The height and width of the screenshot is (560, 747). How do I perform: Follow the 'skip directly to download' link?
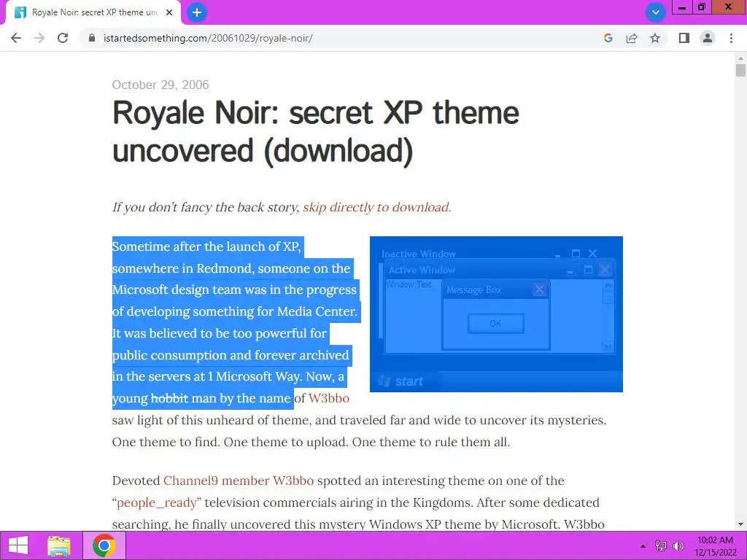(377, 207)
